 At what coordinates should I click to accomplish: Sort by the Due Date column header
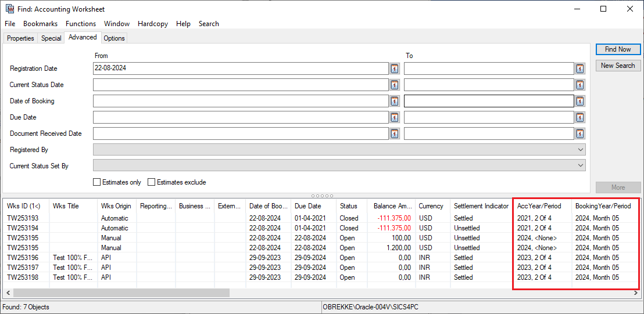(x=314, y=206)
